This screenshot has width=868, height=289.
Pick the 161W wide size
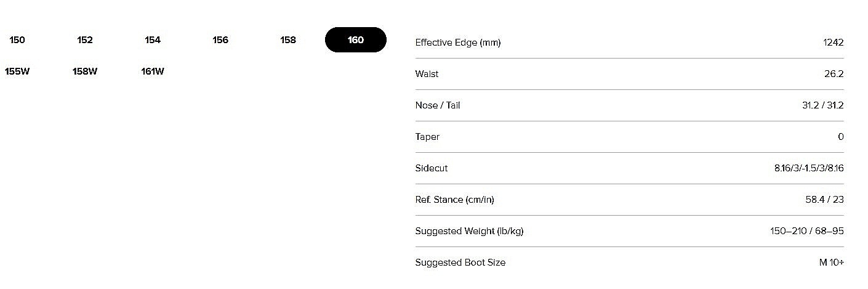tap(153, 71)
